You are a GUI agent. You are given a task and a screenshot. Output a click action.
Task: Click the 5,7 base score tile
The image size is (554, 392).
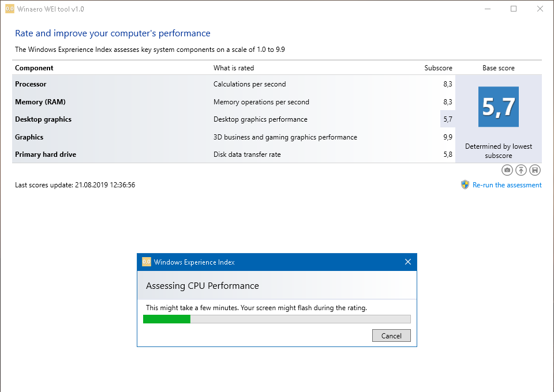498,107
